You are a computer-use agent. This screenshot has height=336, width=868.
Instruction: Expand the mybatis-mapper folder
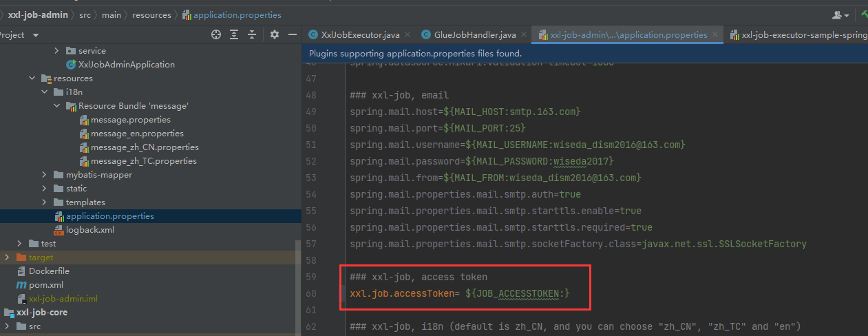tap(45, 175)
